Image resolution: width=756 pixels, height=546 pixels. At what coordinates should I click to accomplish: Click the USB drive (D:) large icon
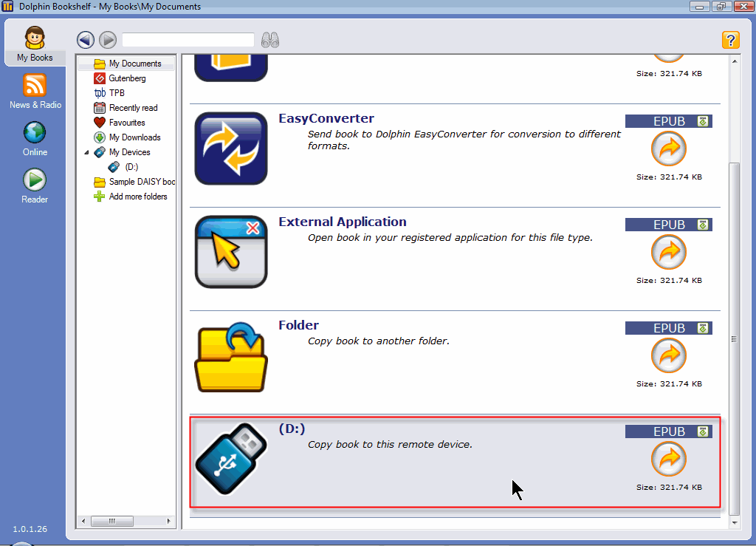[x=231, y=459]
